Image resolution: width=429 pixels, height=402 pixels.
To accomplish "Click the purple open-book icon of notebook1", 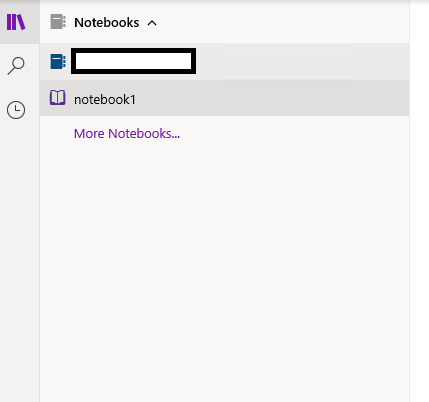I will click(x=58, y=98).
